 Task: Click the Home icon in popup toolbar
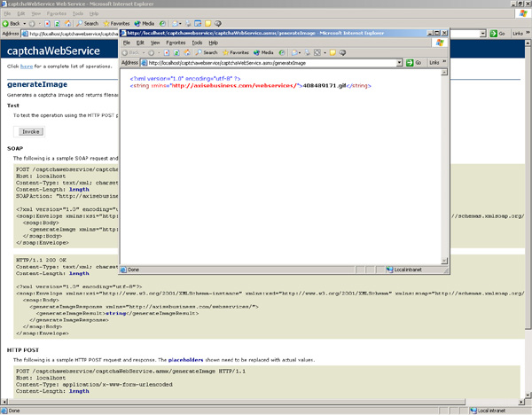[x=187, y=52]
